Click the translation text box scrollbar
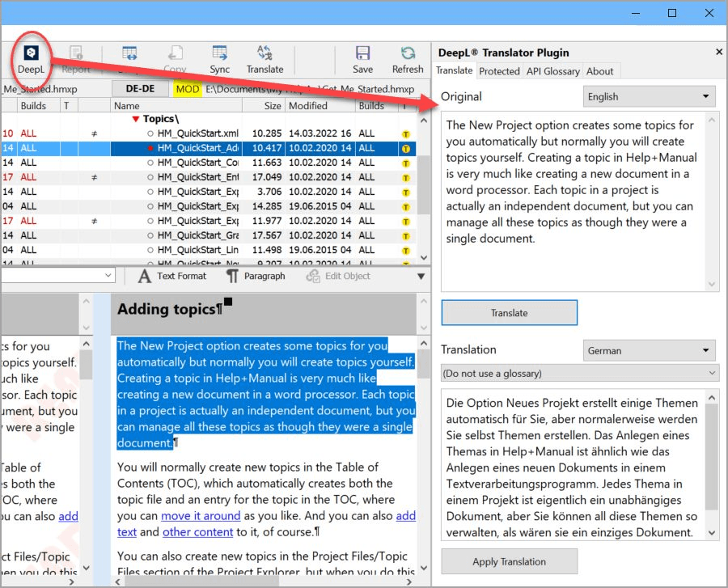 (x=711, y=457)
